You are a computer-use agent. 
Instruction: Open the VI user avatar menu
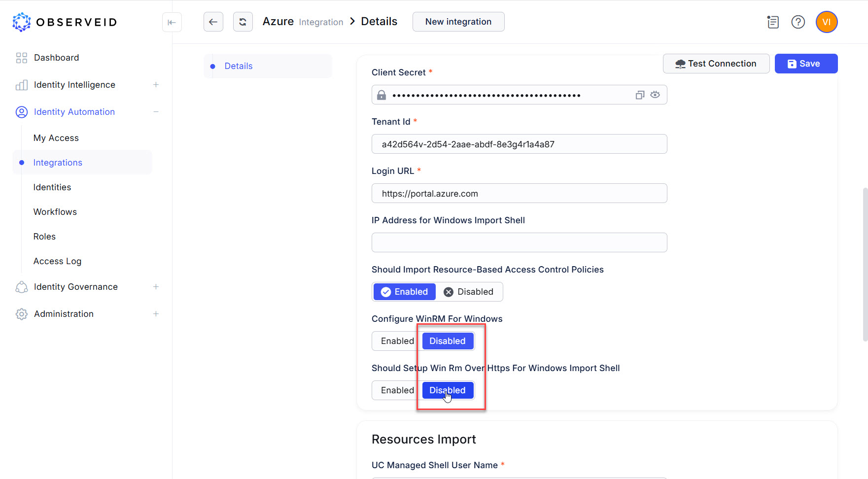tap(826, 22)
